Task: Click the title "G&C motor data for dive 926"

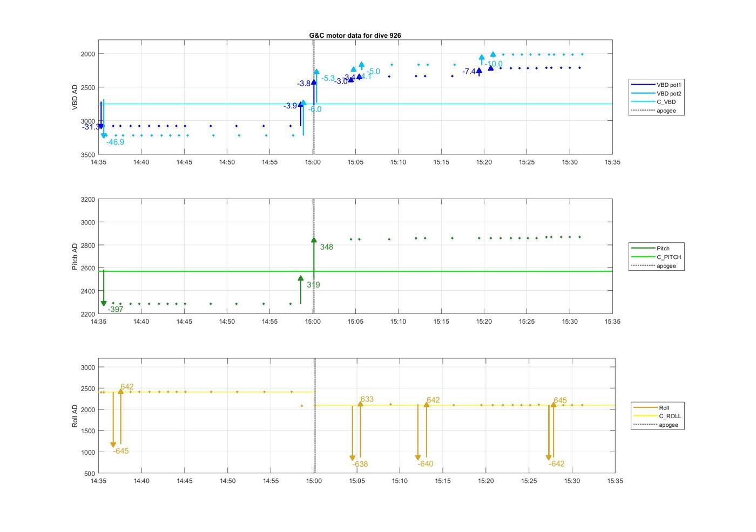Action: (x=355, y=35)
